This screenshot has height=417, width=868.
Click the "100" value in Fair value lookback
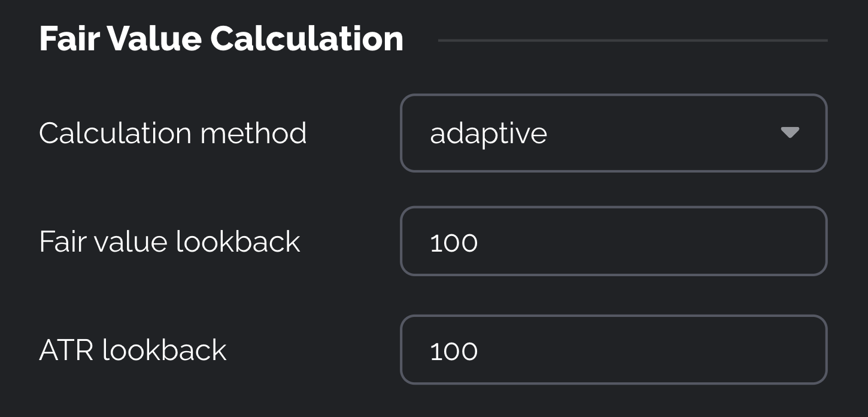coord(454,242)
